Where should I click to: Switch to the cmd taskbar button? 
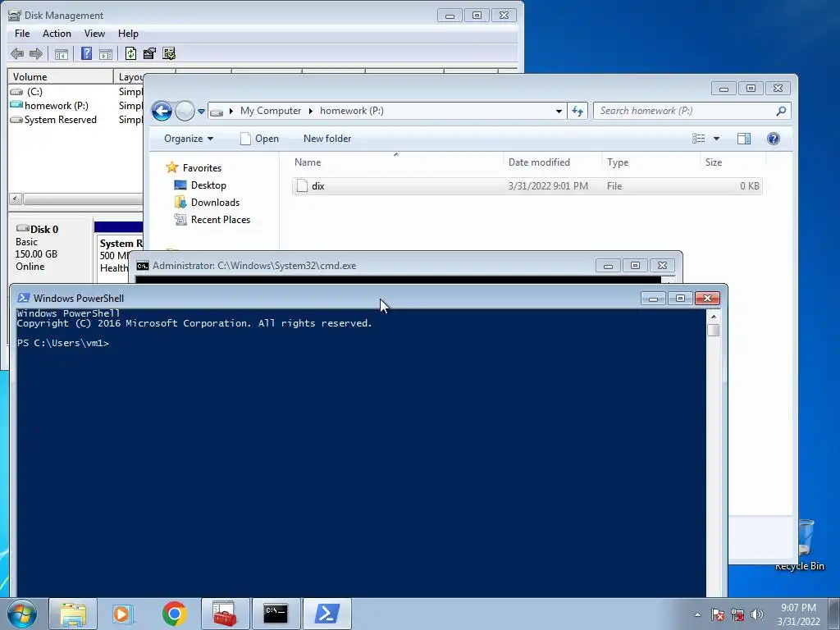click(x=276, y=614)
